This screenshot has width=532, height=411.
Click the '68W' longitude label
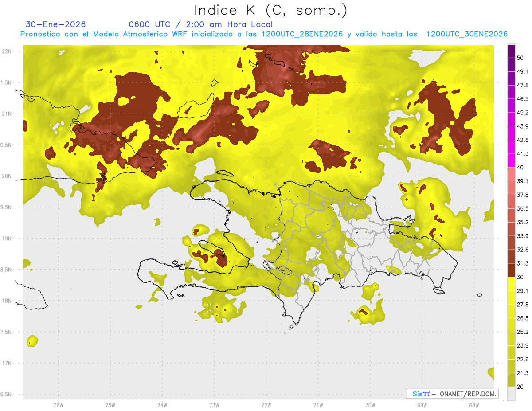pyautogui.click(x=473, y=405)
